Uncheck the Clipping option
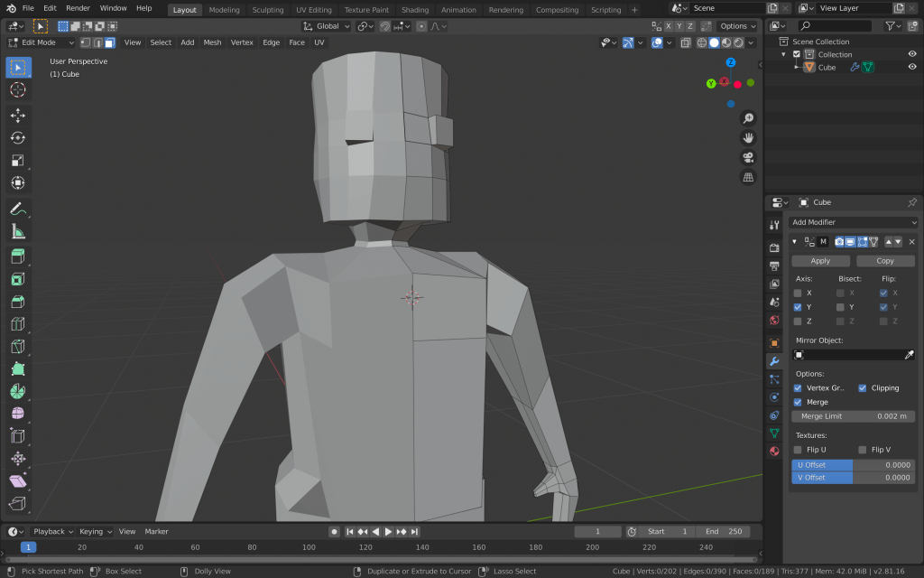The height and width of the screenshot is (578, 924). point(863,387)
